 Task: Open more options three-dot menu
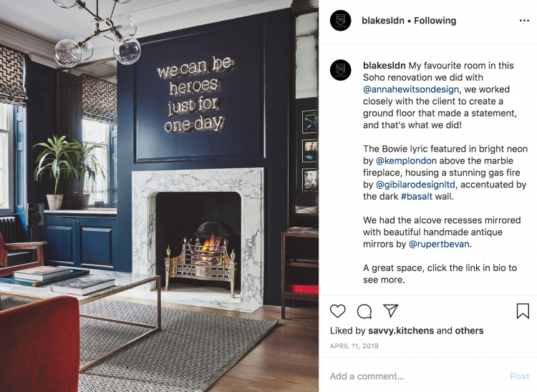524,21
